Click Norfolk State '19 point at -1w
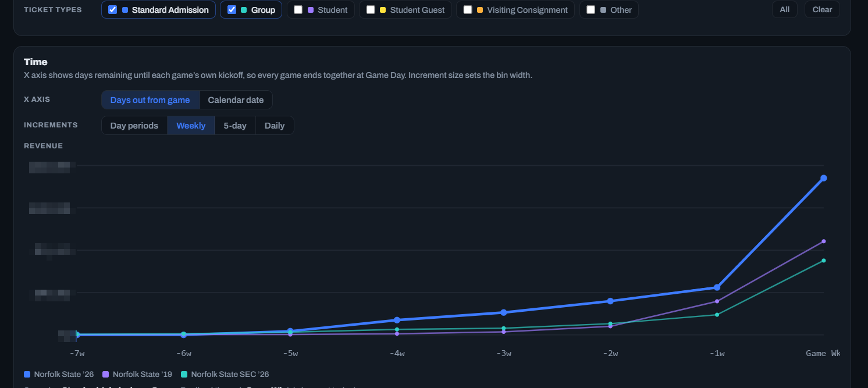868x388 pixels. point(717,301)
